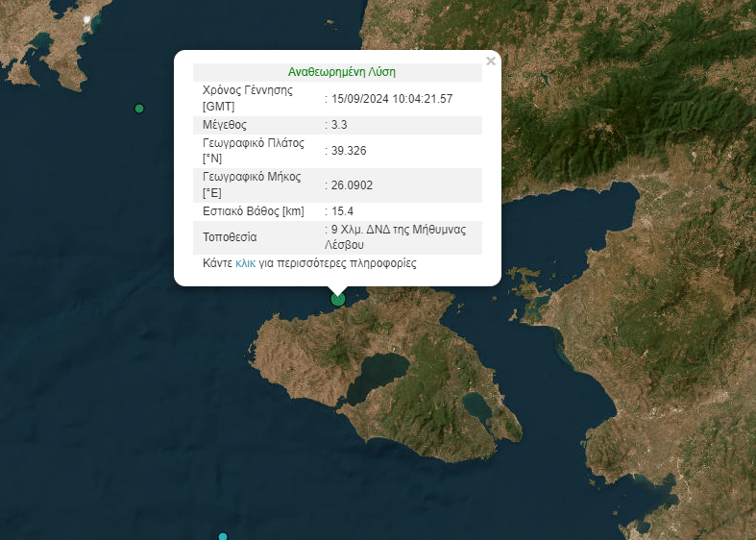Close the earthquake info popup
The width and height of the screenshot is (756, 540).
click(491, 61)
